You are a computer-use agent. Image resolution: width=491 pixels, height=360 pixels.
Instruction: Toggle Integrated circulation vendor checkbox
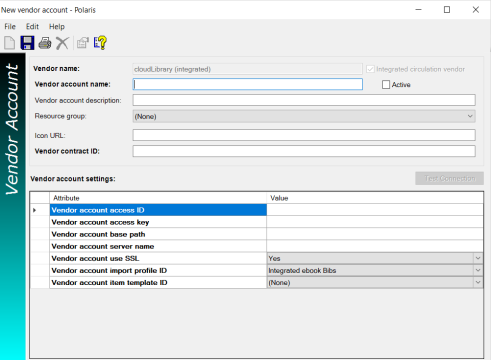(370, 69)
